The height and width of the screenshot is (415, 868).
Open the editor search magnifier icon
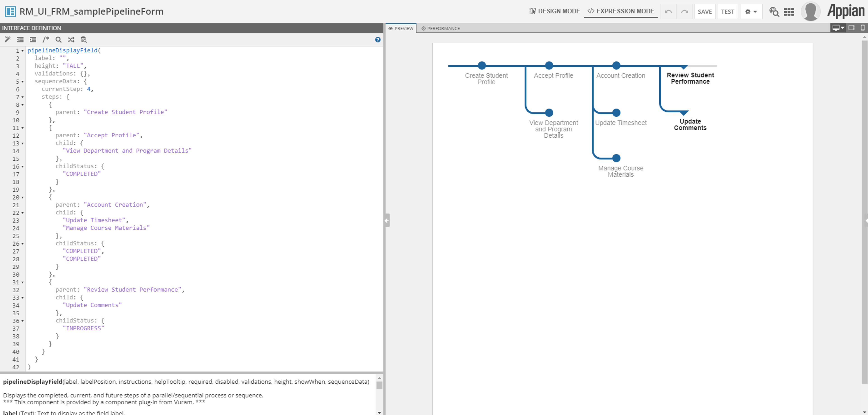click(x=58, y=39)
